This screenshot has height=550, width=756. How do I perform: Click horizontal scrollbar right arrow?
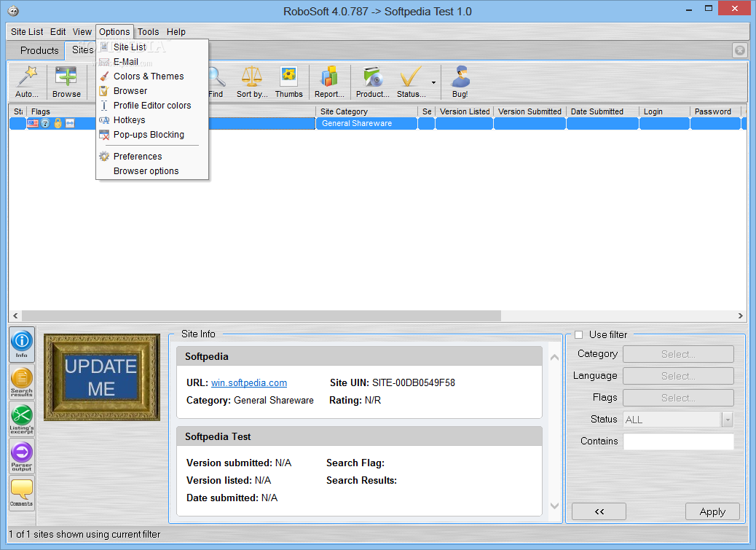pyautogui.click(x=740, y=315)
